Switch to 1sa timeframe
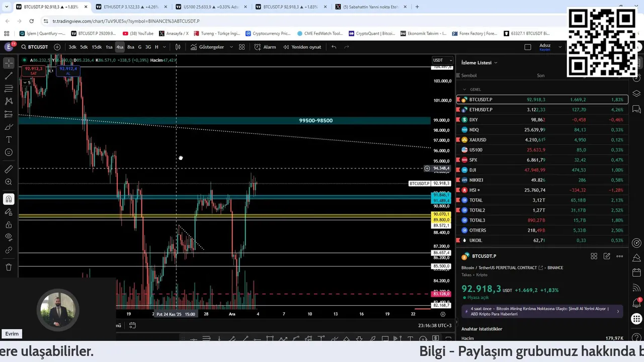The image size is (644, 362). click(x=109, y=47)
